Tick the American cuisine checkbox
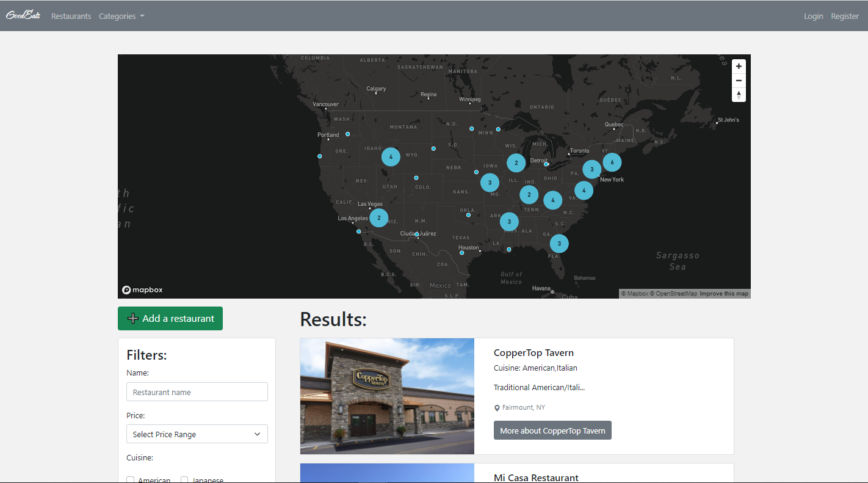The image size is (868, 483). 130,481
